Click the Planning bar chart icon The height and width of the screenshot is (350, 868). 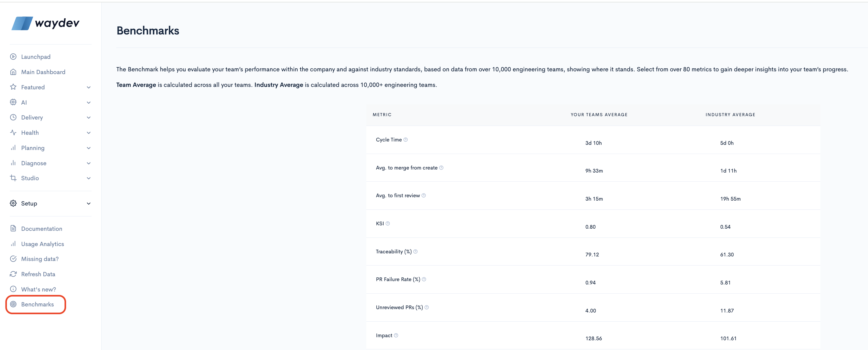click(13, 148)
